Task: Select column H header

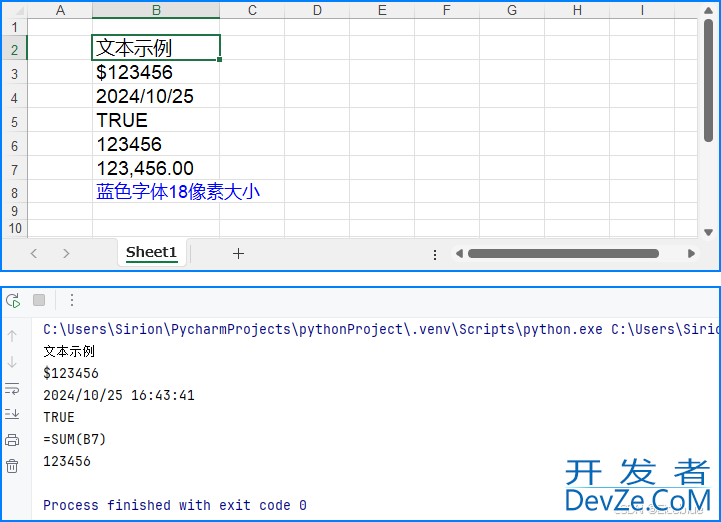Action: (x=577, y=10)
